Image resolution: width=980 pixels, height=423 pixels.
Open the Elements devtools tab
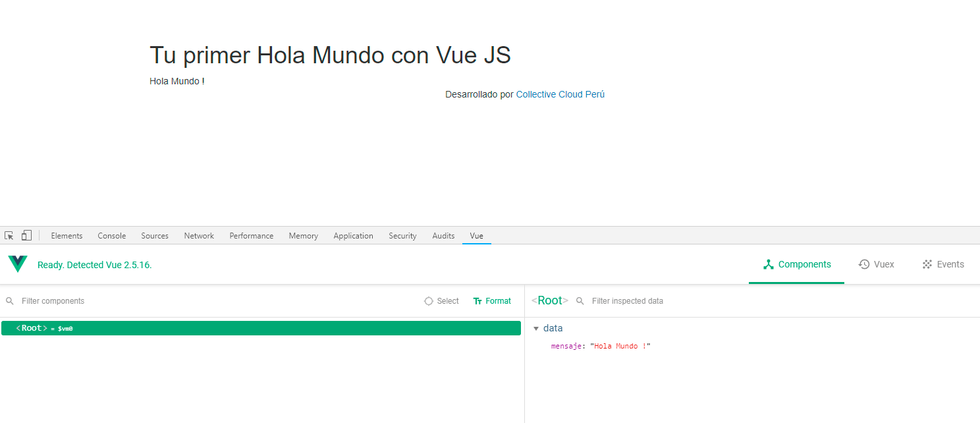(67, 236)
